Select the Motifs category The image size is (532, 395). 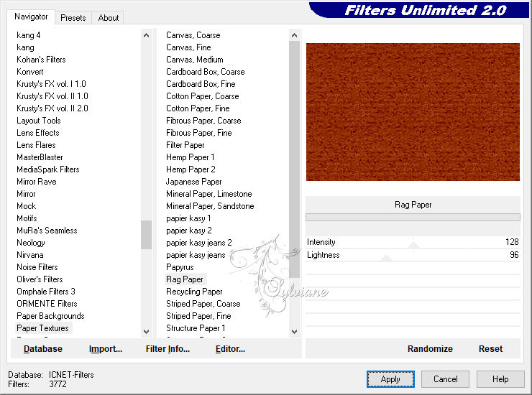27,218
